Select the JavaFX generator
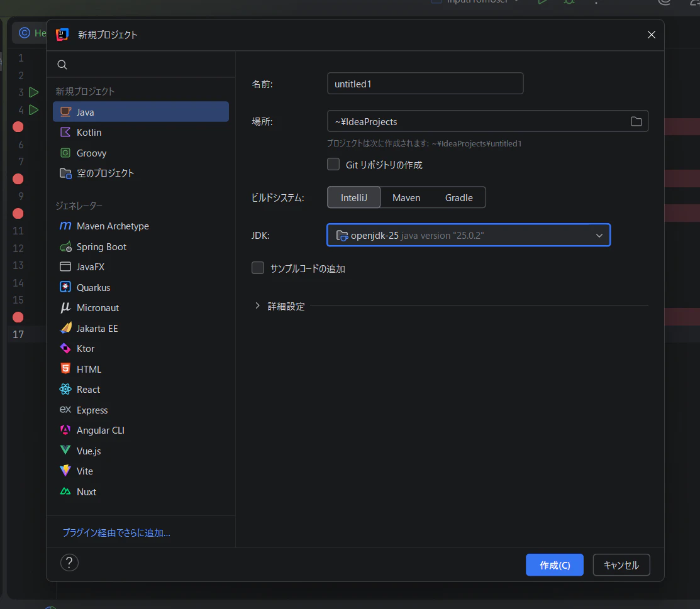Image resolution: width=700 pixels, height=609 pixels. [x=141, y=267]
